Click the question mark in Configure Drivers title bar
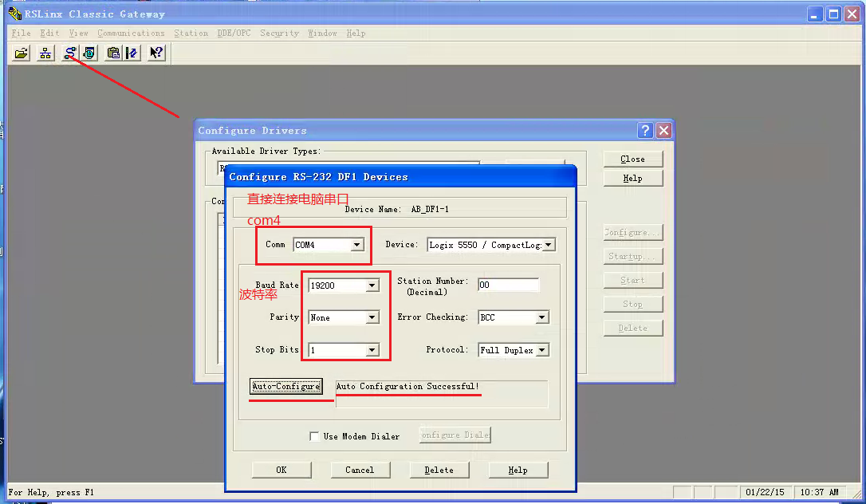 [x=646, y=131]
